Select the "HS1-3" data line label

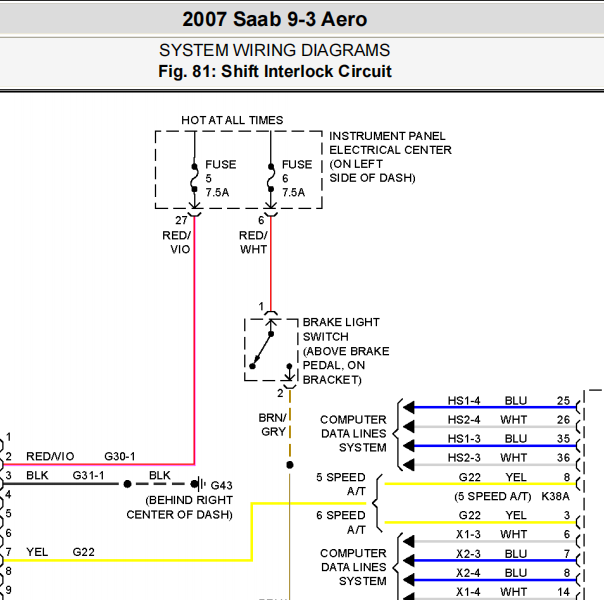point(464,439)
